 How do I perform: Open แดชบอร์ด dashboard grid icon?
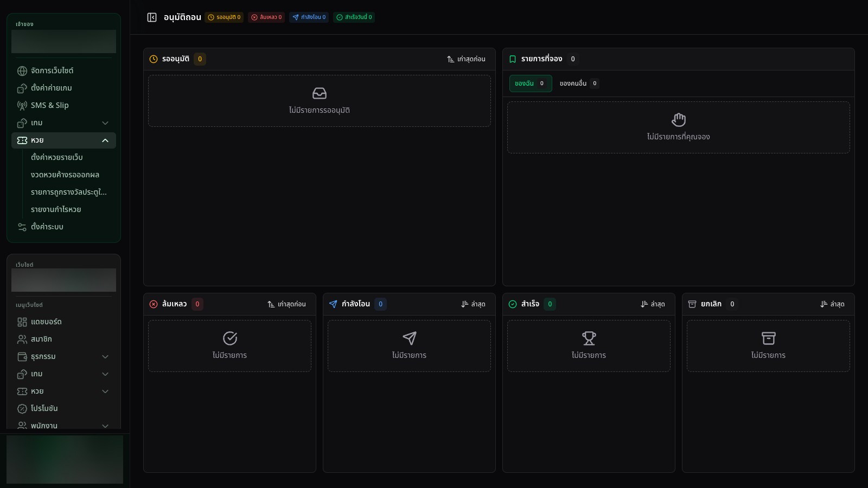tap(22, 322)
